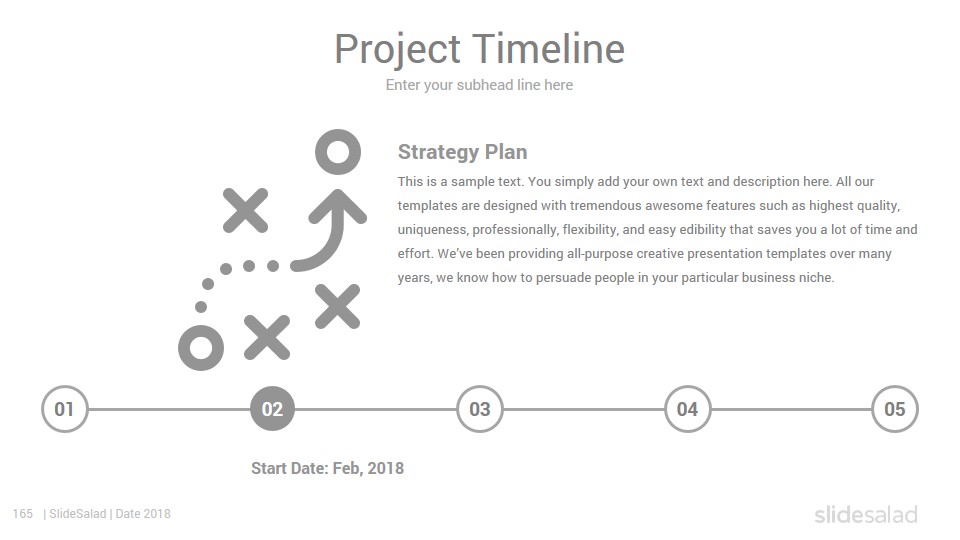The width and height of the screenshot is (960, 540).
Task: Select timeline step 01 marker
Action: pyautogui.click(x=65, y=409)
